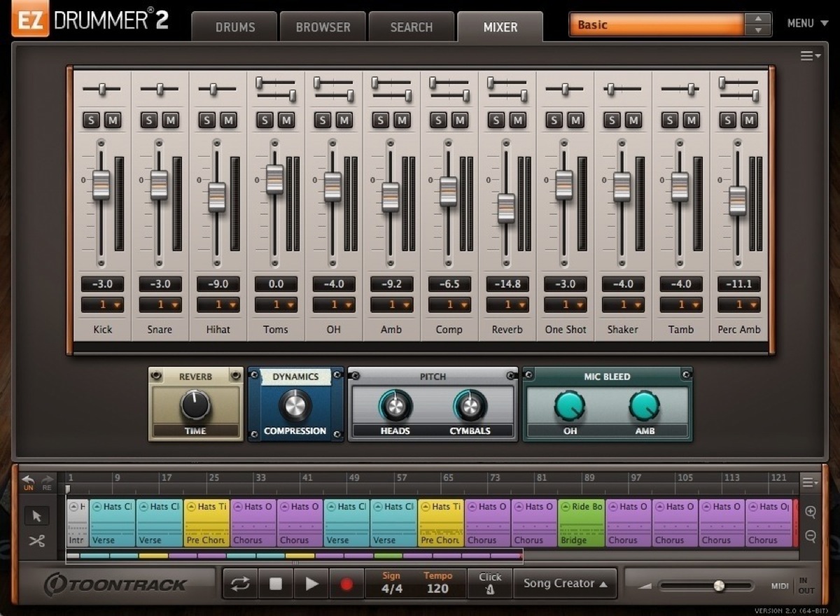Image resolution: width=840 pixels, height=616 pixels.
Task: Mute the Perc Amb channel
Action: [750, 120]
